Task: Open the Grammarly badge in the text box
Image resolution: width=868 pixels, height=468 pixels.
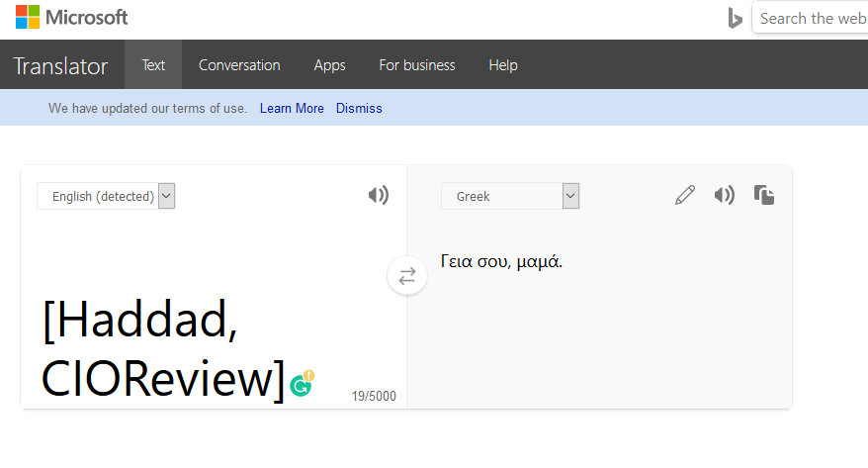Action: (302, 383)
